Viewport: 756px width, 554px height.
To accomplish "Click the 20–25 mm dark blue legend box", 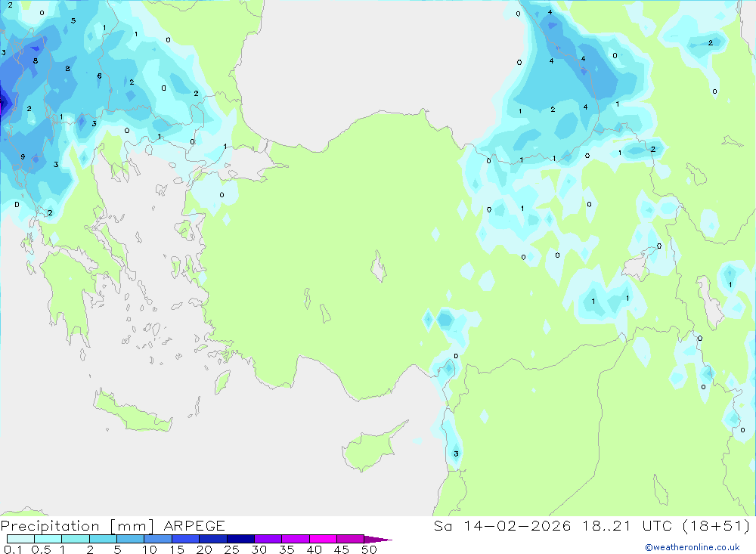I will (x=213, y=539).
